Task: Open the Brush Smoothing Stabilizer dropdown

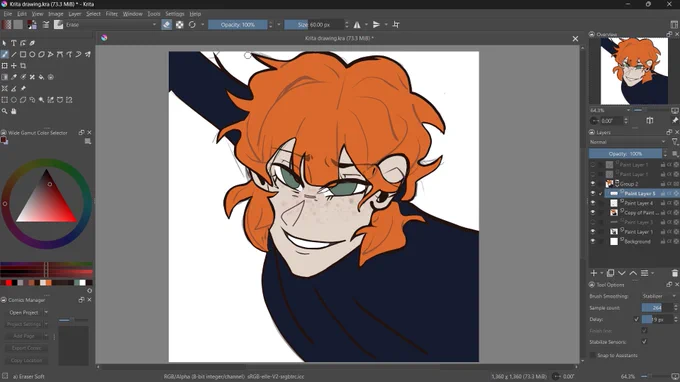Action: (659, 296)
